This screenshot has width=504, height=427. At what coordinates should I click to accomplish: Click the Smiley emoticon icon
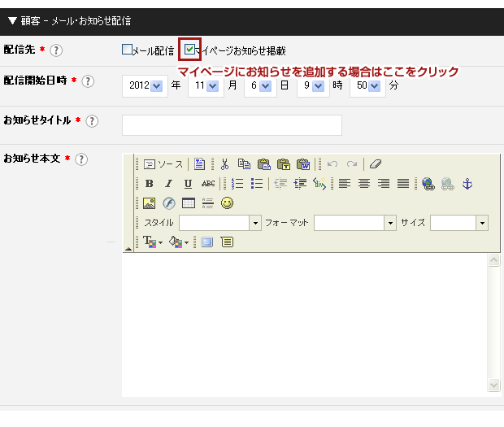tap(228, 203)
